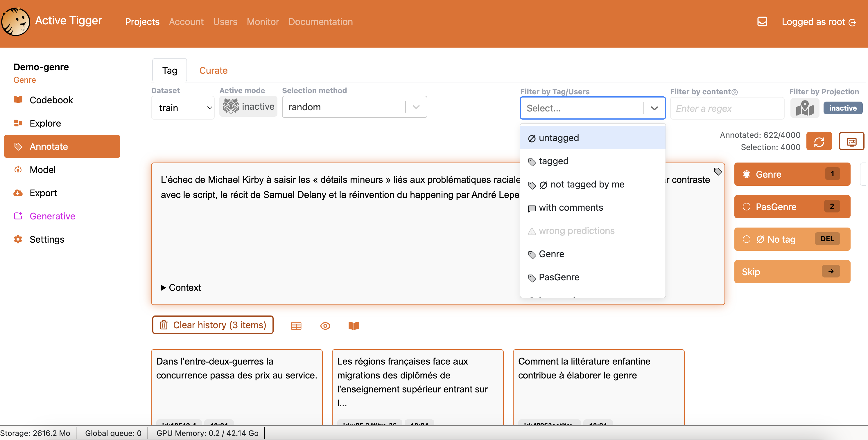The height and width of the screenshot is (440, 868).
Task: Open the Account nav link
Action: pyautogui.click(x=186, y=21)
